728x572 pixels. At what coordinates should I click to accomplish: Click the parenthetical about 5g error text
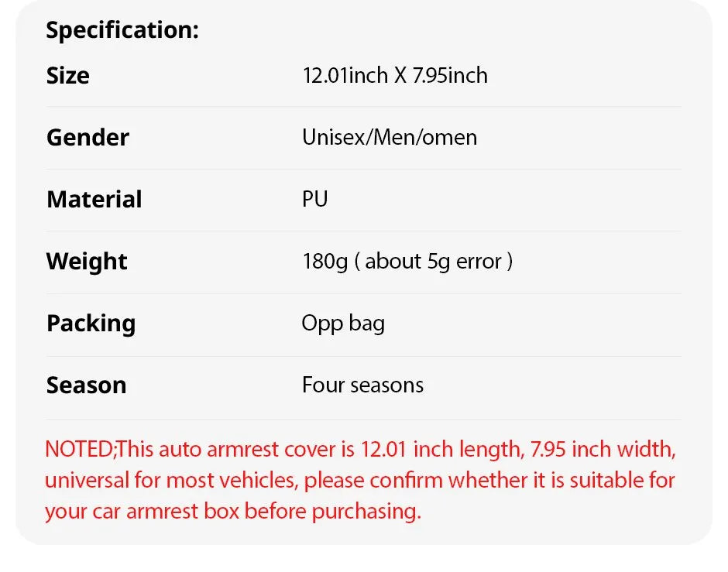coord(434,262)
